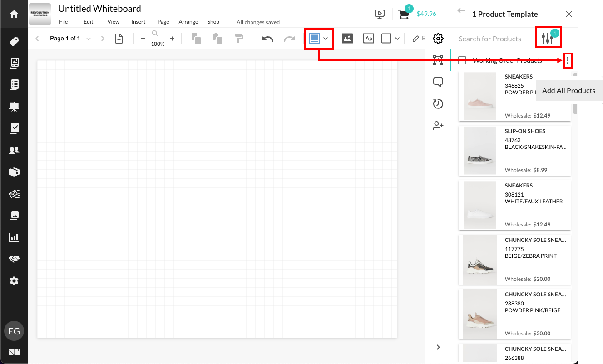Add a new page with the page-plus icon
The width and height of the screenshot is (603, 364).
click(x=119, y=39)
